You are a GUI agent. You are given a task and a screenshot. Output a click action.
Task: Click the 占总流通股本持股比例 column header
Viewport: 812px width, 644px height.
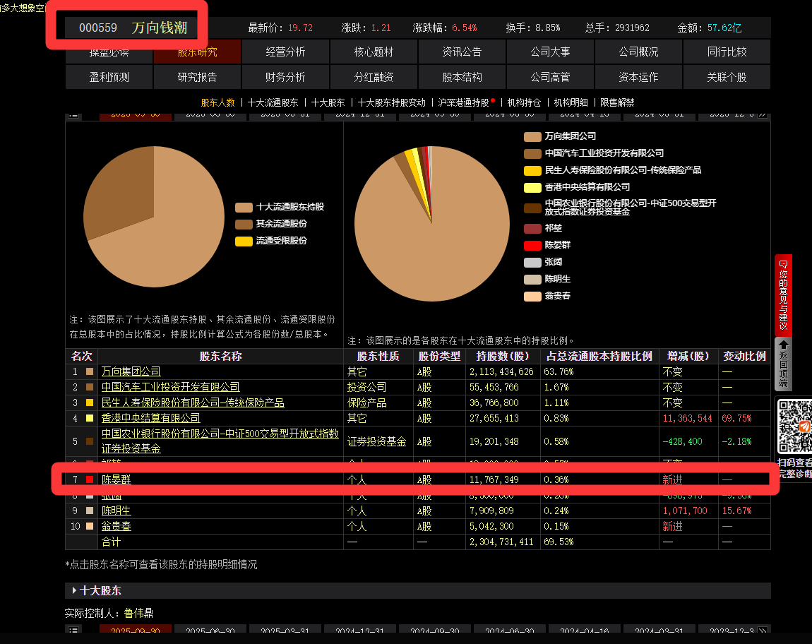click(599, 357)
